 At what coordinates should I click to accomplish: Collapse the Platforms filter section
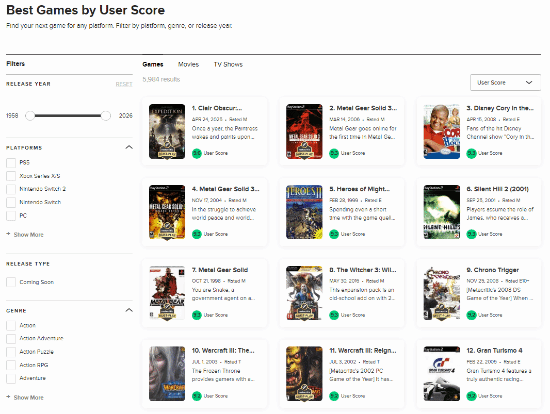coord(129,147)
